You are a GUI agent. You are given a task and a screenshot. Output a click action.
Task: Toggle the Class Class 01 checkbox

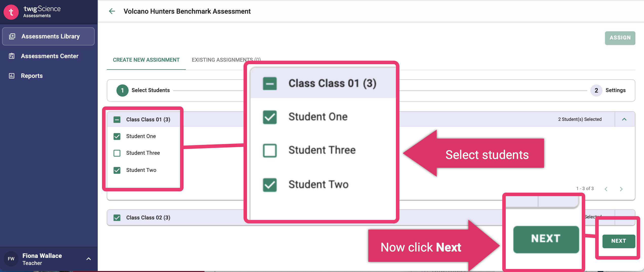pos(117,119)
